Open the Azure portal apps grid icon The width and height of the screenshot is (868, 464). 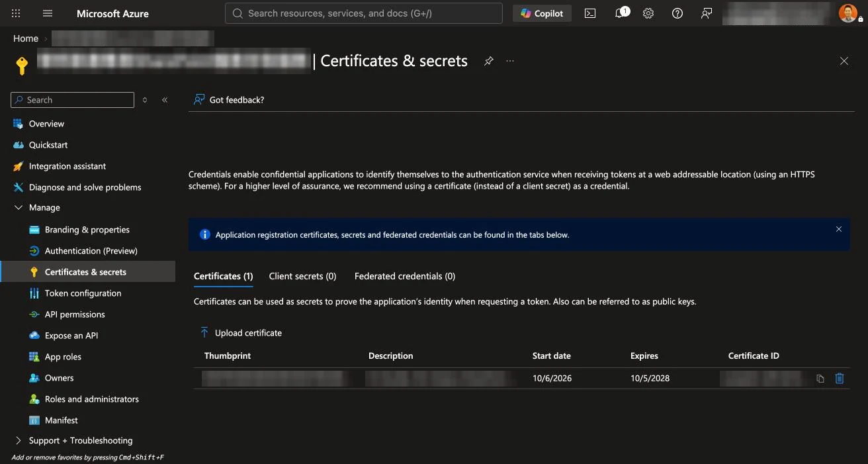(16, 13)
